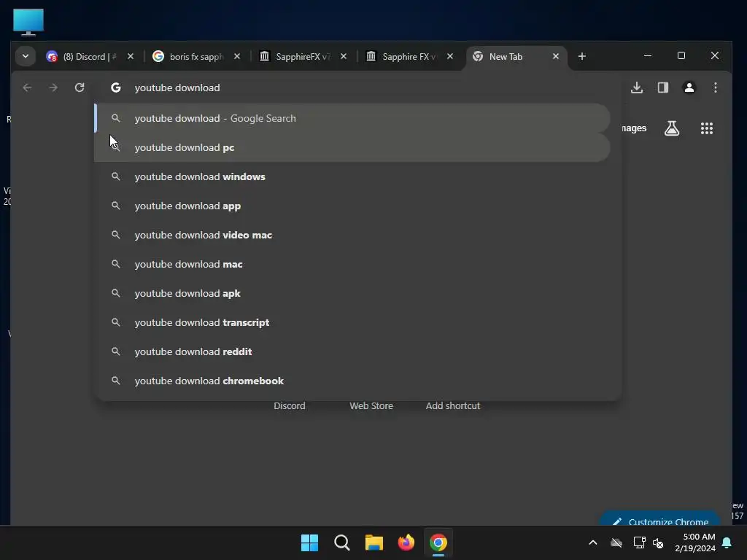The width and height of the screenshot is (747, 560).
Task: Open Windows taskbar search
Action: point(341,542)
